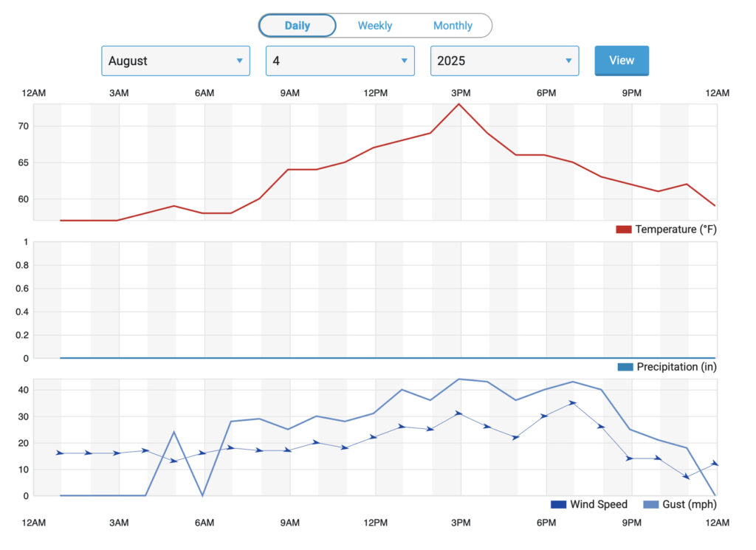Click the wind direction arrow at 5PM
The image size is (756, 550).
pyautogui.click(x=515, y=437)
